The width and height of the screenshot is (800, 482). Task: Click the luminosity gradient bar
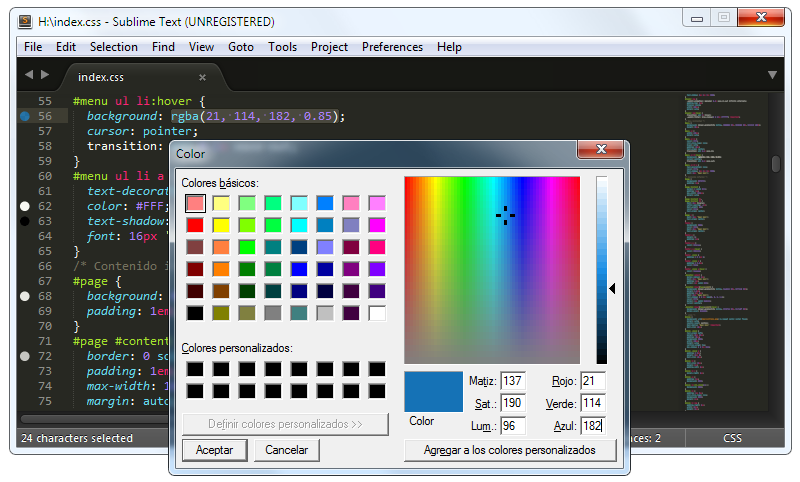602,270
